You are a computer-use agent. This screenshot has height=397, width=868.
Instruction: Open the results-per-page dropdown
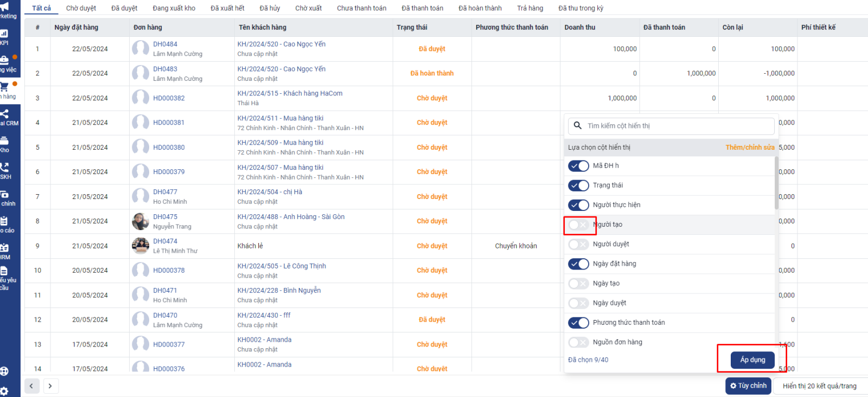pyautogui.click(x=819, y=386)
